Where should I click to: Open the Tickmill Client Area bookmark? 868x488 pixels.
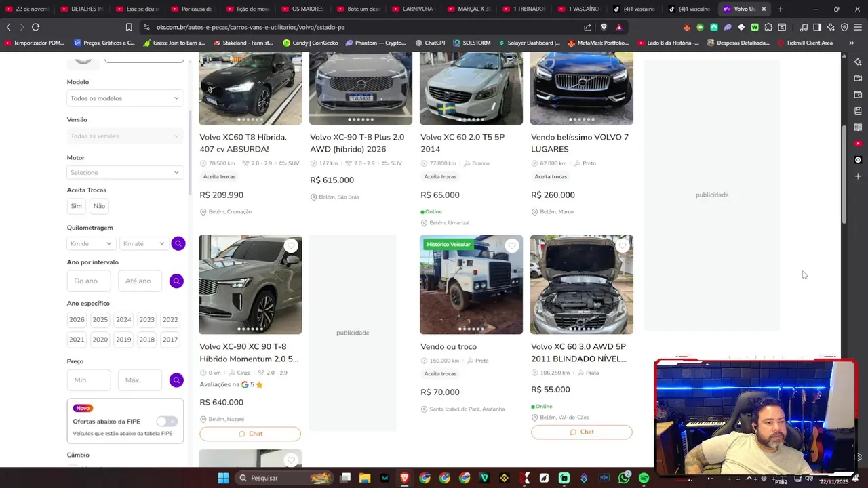pyautogui.click(x=804, y=43)
